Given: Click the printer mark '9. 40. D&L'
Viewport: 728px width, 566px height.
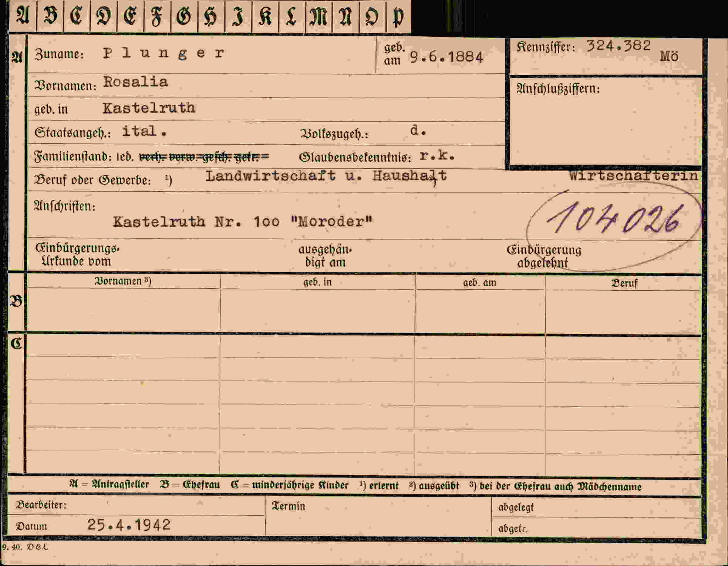Looking at the screenshot, I should [25, 547].
